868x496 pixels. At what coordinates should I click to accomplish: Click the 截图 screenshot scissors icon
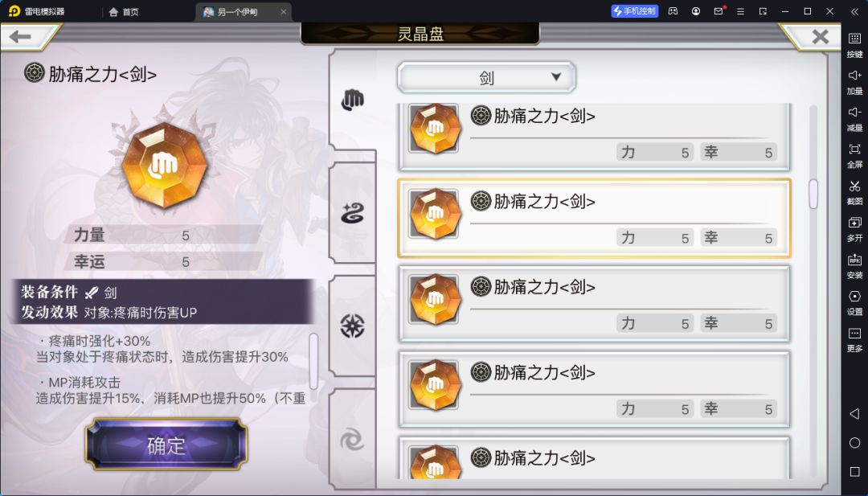[854, 191]
